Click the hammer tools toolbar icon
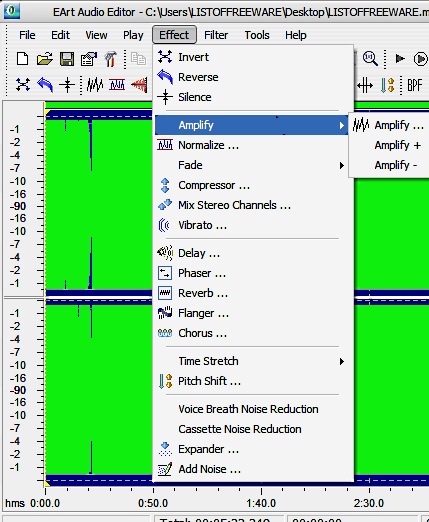The image size is (429, 522). (110, 59)
